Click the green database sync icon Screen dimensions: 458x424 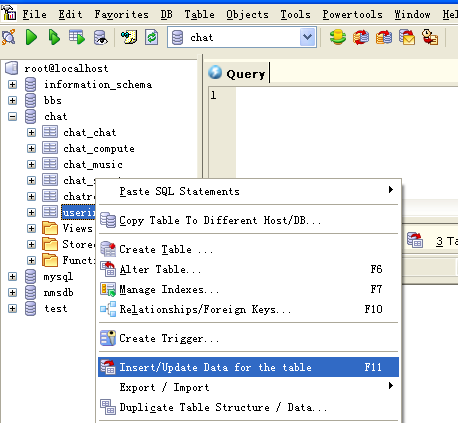pos(338,37)
